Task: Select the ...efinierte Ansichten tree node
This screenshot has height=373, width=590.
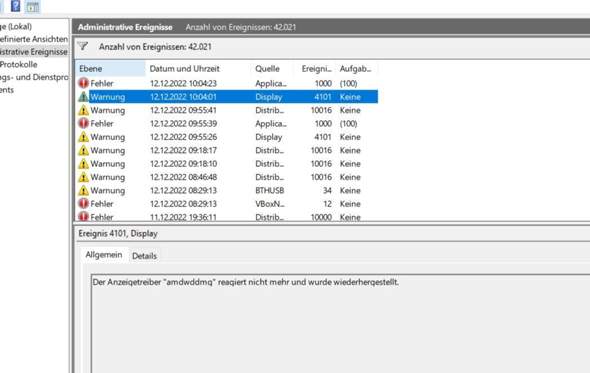Action: click(x=34, y=39)
